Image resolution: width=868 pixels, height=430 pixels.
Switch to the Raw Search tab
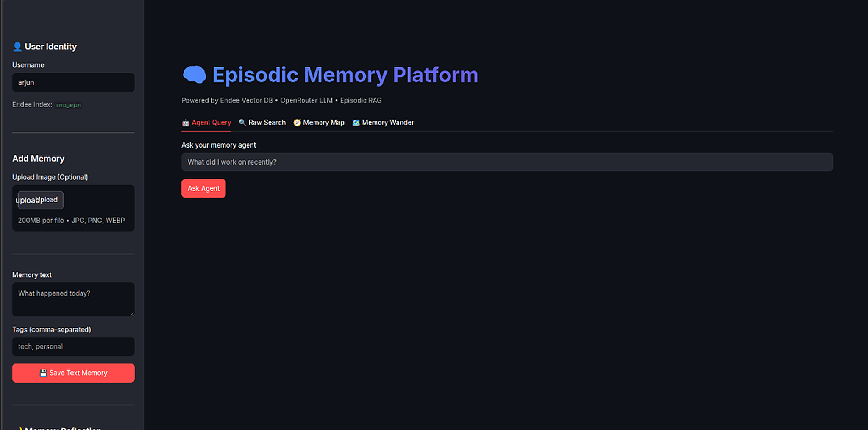pos(262,123)
